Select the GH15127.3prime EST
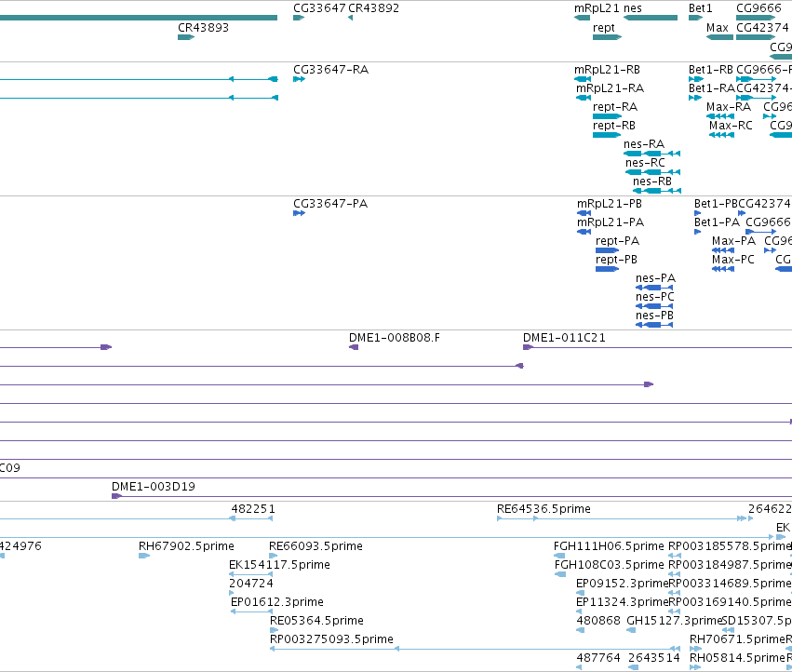The image size is (792, 672). pos(631,630)
